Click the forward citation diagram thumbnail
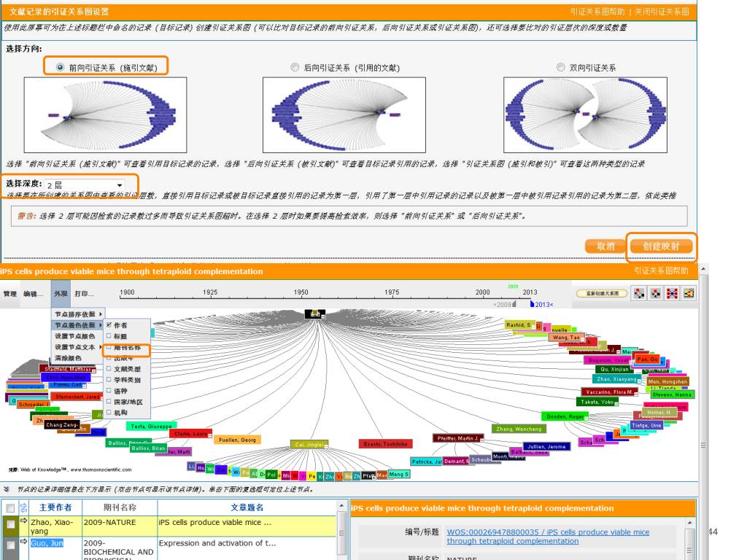 tap(105, 114)
